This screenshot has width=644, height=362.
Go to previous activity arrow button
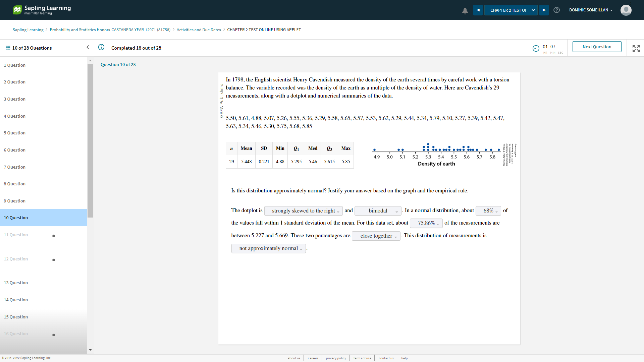pyautogui.click(x=478, y=10)
